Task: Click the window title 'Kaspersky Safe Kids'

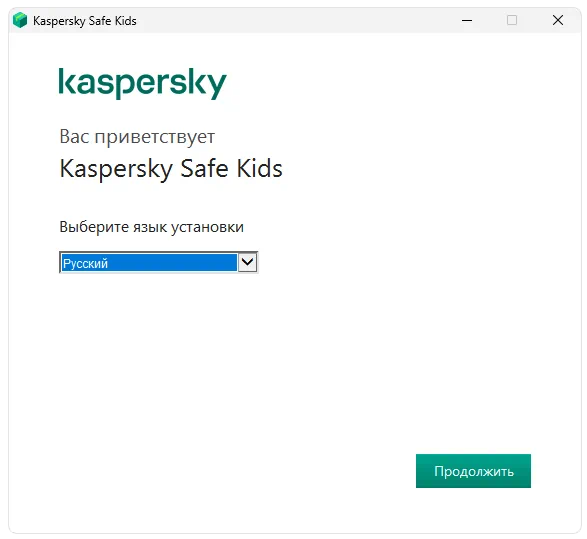Action: coord(85,21)
